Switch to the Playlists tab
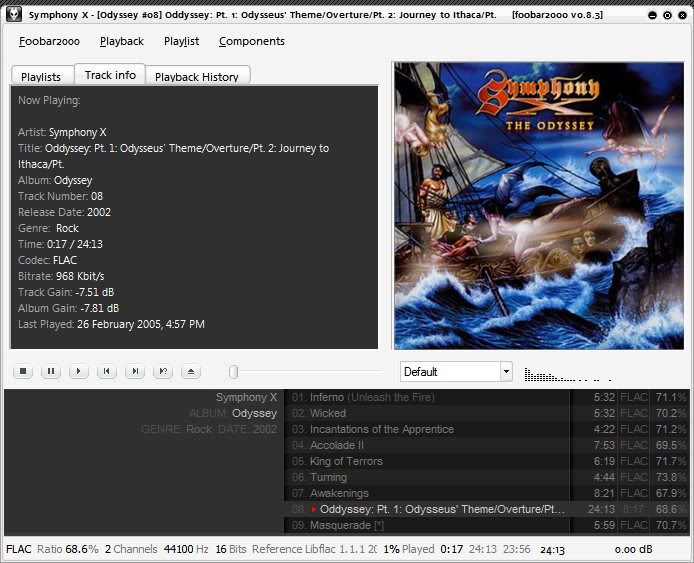This screenshot has height=563, width=694. pyautogui.click(x=41, y=76)
